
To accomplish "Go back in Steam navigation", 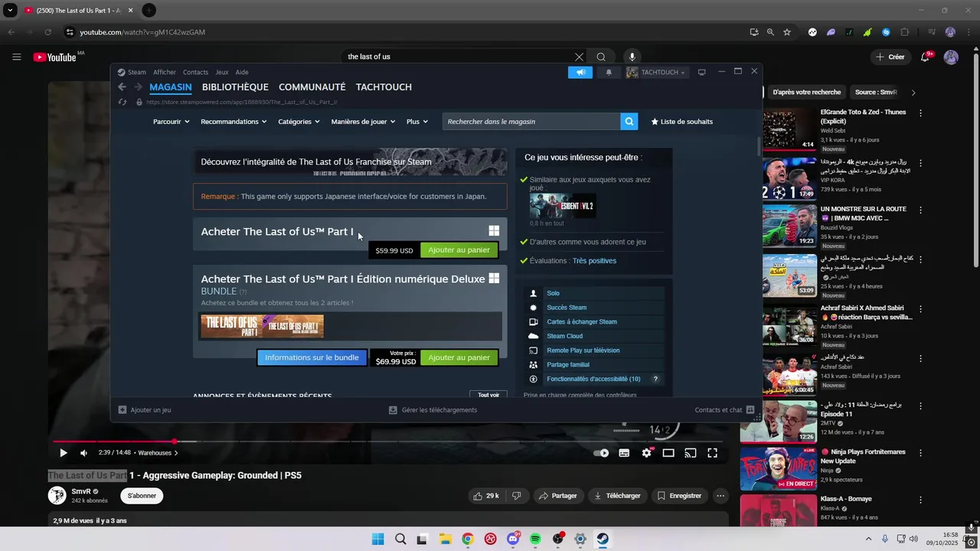I will point(122,87).
